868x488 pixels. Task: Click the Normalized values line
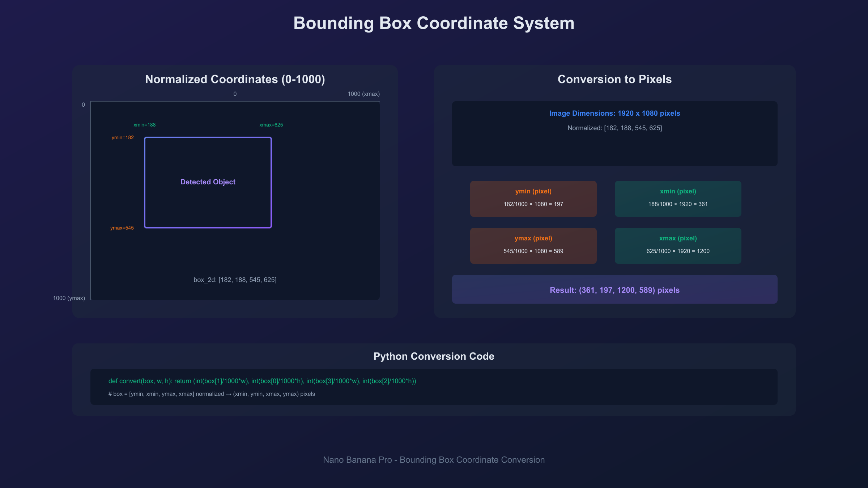pyautogui.click(x=614, y=128)
